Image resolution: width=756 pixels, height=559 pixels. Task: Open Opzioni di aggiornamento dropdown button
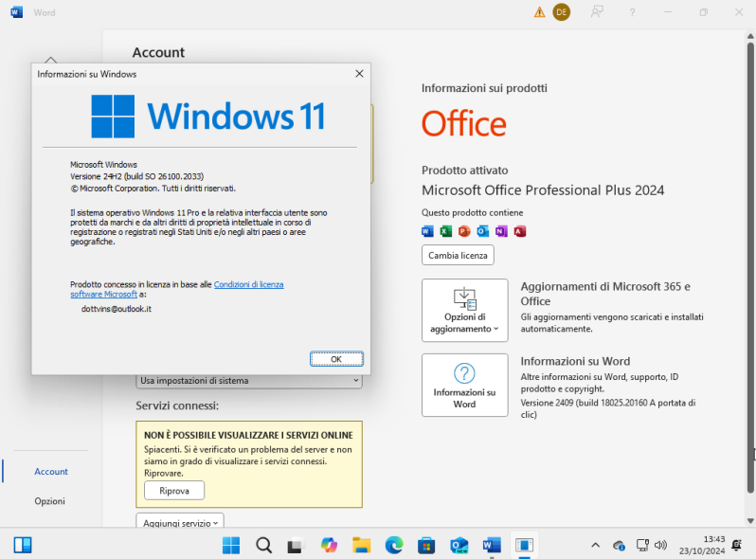click(465, 310)
